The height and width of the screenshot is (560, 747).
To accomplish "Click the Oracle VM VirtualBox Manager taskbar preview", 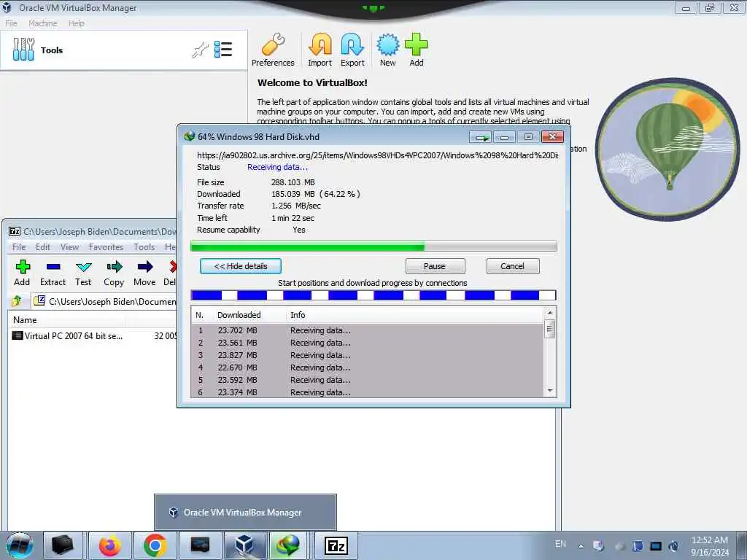I will (x=245, y=513).
